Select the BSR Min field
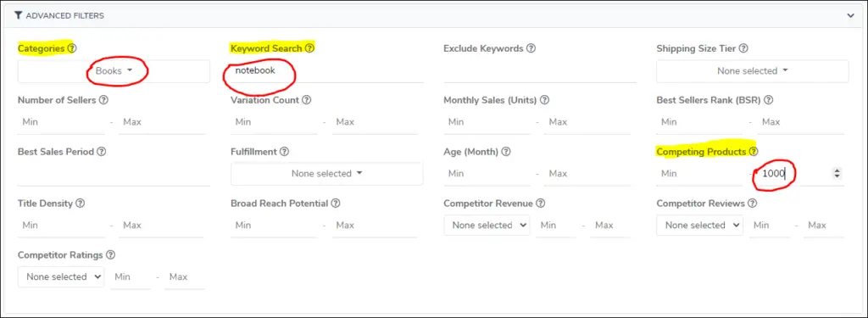This screenshot has height=318, width=868. tap(699, 122)
